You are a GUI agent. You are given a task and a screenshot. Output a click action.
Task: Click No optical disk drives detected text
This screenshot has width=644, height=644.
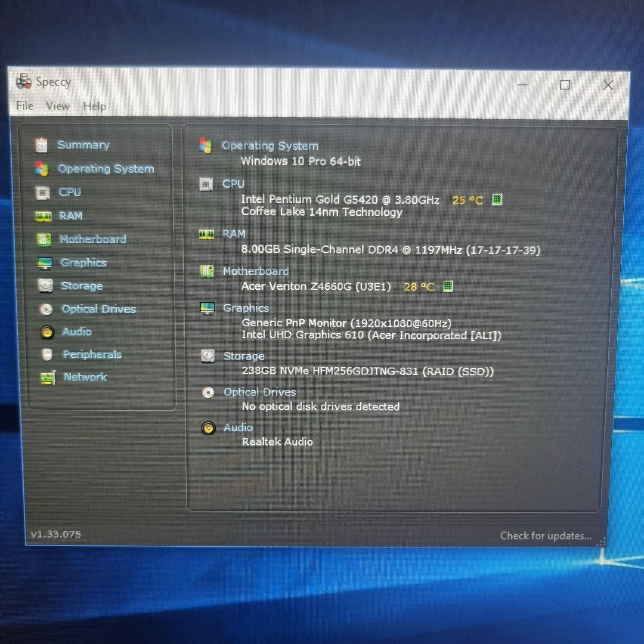tap(321, 407)
